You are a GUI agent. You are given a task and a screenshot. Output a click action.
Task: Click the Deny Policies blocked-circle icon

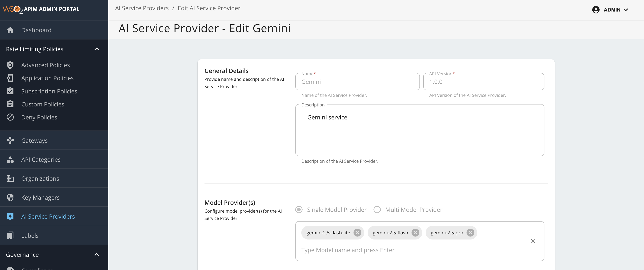[10, 117]
